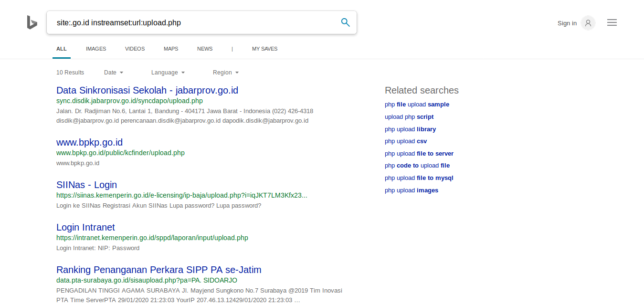Switch to the NEWS tab
644x305 pixels.
[205, 49]
